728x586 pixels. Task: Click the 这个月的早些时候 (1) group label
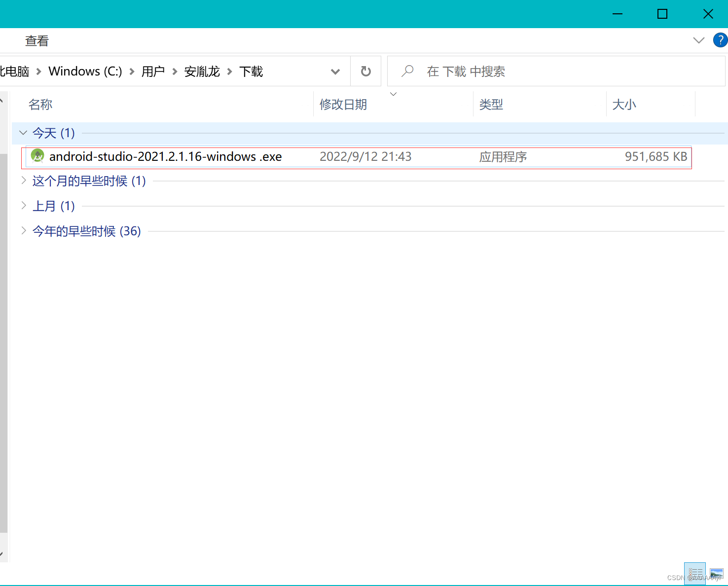click(89, 181)
